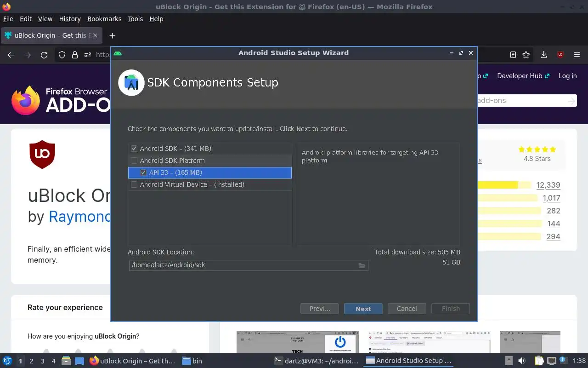Switch to the dartz@VM3 terminal taskbar window
Screen dimensions: 588x368
(316, 361)
